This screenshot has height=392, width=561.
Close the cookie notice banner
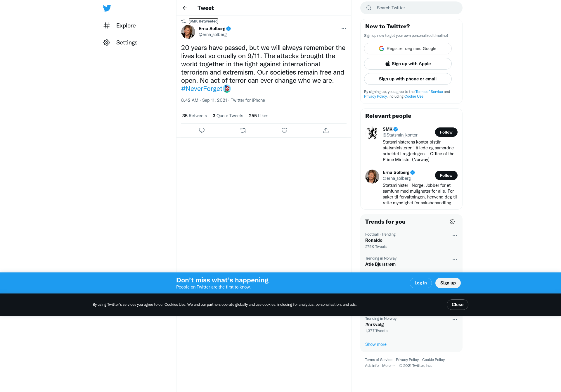[x=457, y=305]
